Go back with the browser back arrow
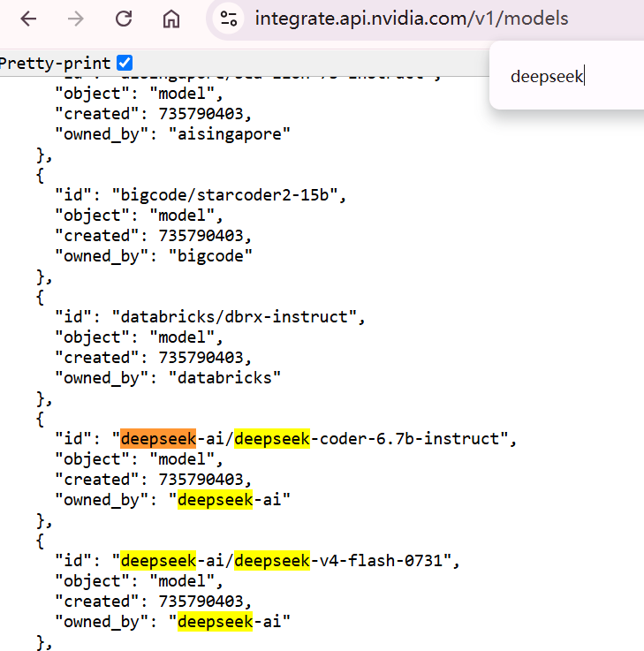644x651 pixels. (x=28, y=19)
